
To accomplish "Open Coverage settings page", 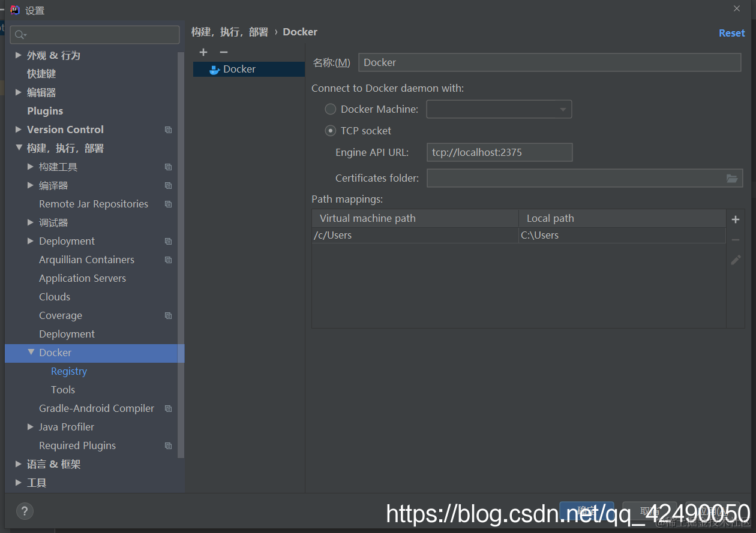I will coord(61,315).
